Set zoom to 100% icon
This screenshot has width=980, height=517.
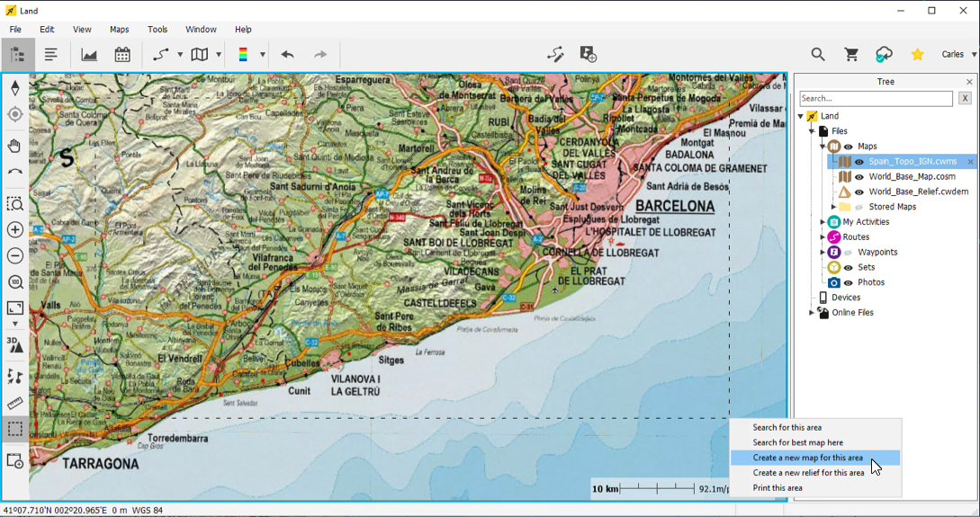15,282
